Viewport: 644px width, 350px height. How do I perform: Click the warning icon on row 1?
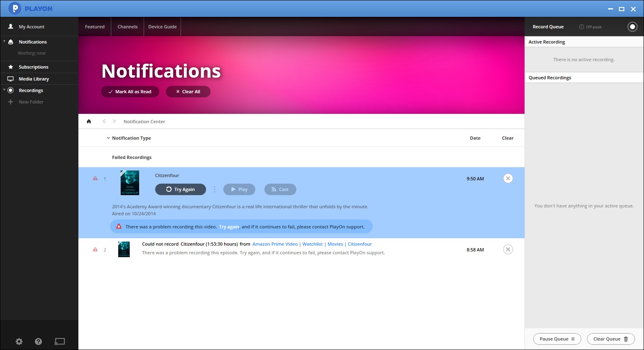click(95, 178)
